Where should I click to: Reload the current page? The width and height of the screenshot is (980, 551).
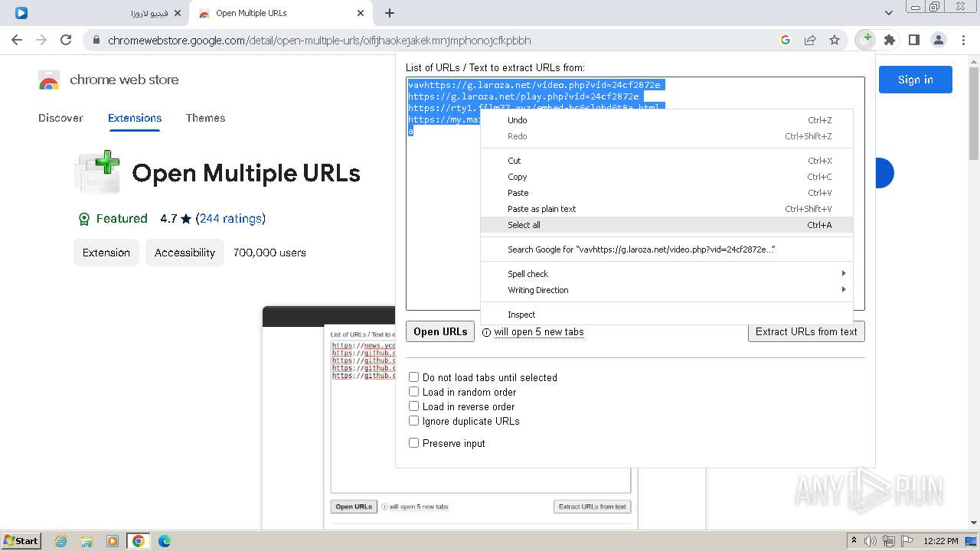click(66, 40)
